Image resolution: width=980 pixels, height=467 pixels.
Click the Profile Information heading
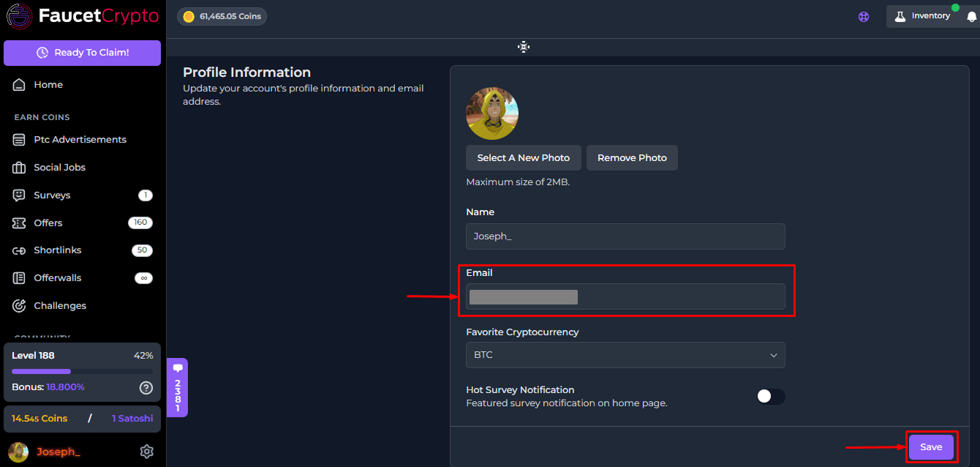click(246, 72)
